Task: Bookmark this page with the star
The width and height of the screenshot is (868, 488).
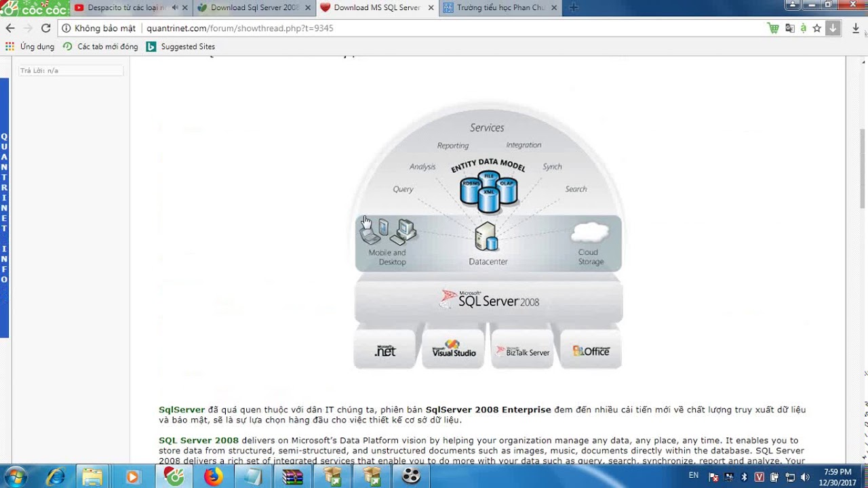Action: [817, 28]
